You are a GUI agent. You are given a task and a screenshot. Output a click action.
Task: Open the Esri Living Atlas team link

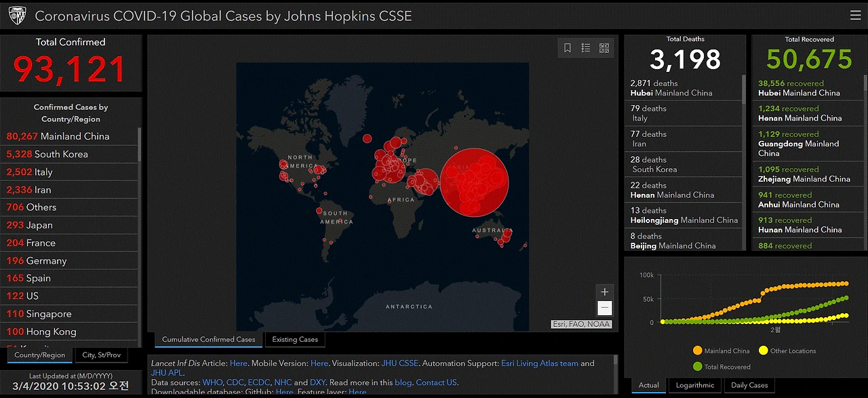click(x=540, y=363)
